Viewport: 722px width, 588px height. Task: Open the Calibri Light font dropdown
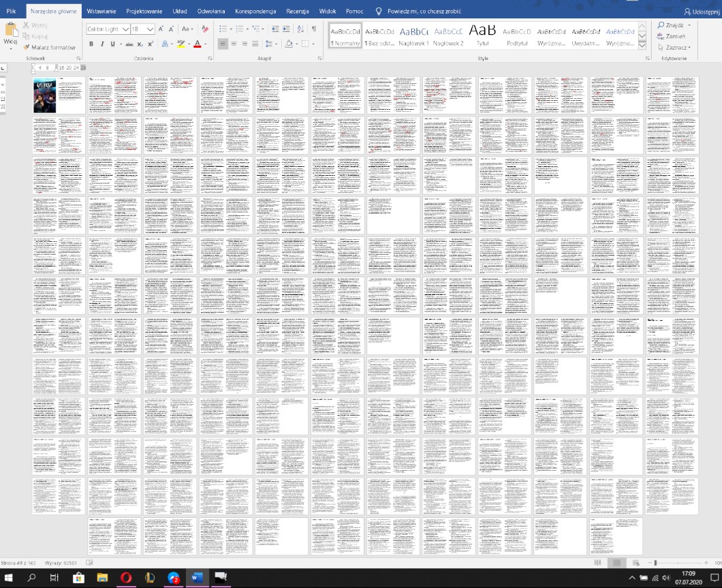click(125, 29)
